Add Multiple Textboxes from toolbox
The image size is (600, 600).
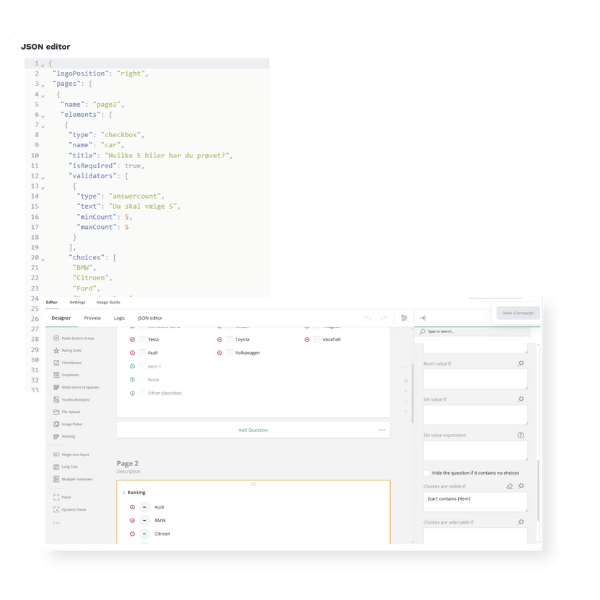(x=73, y=479)
